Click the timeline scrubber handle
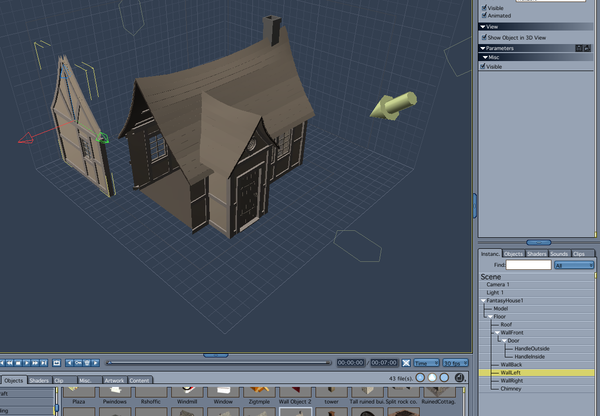Image resolution: width=600 pixels, height=416 pixels. coord(109,363)
